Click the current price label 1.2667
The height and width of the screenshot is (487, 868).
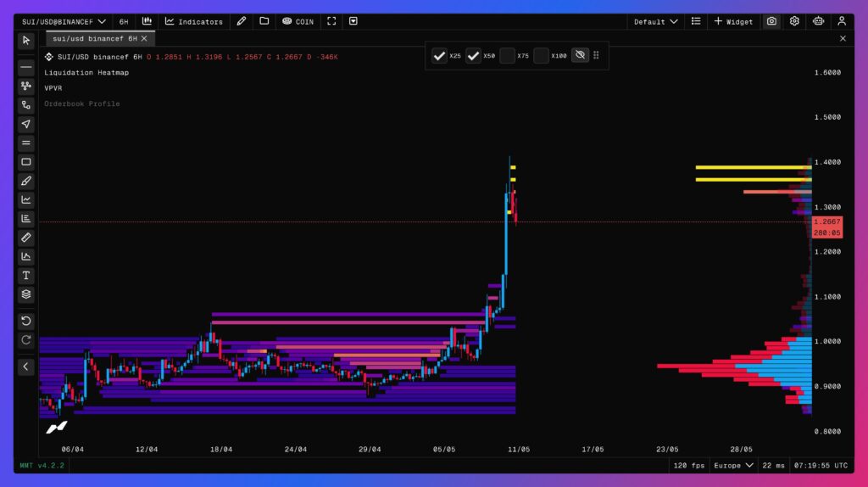tap(827, 221)
